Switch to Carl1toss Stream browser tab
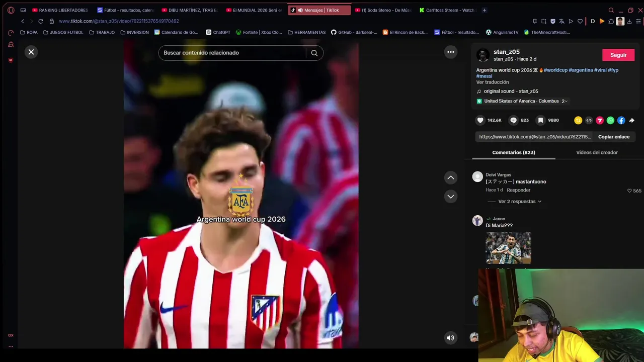The image size is (644, 362). 447,10
